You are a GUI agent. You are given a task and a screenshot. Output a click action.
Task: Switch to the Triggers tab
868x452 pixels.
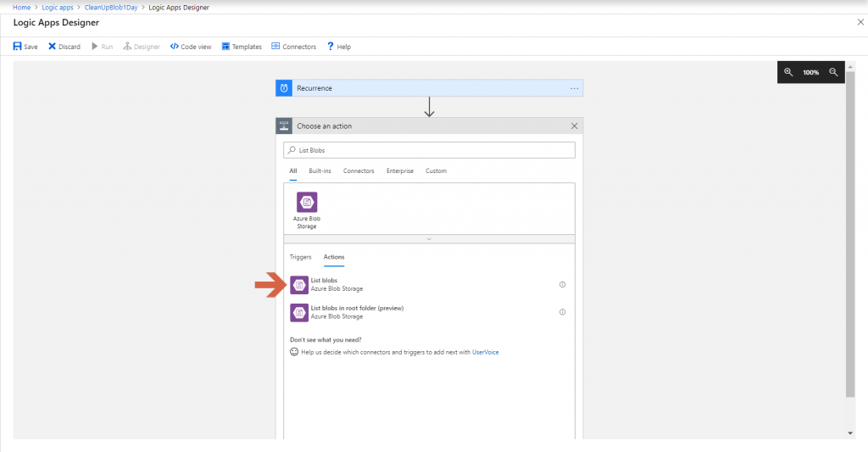pyautogui.click(x=300, y=257)
